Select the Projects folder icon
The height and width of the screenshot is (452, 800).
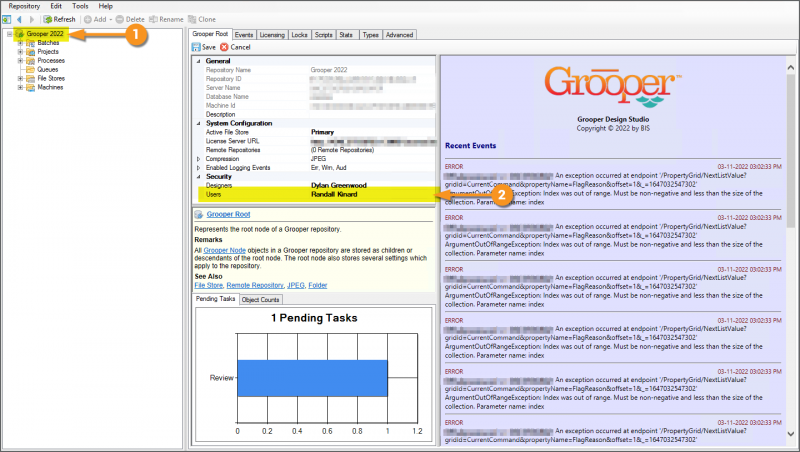[31, 52]
